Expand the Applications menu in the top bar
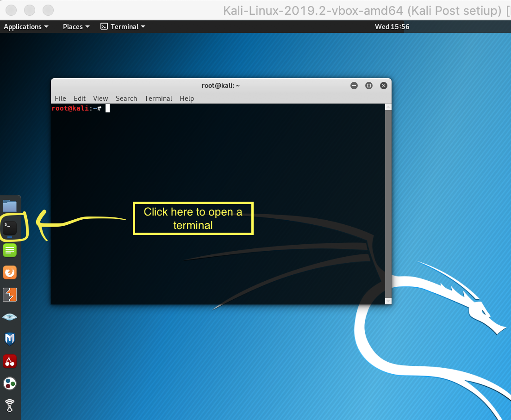511x420 pixels. click(x=26, y=27)
